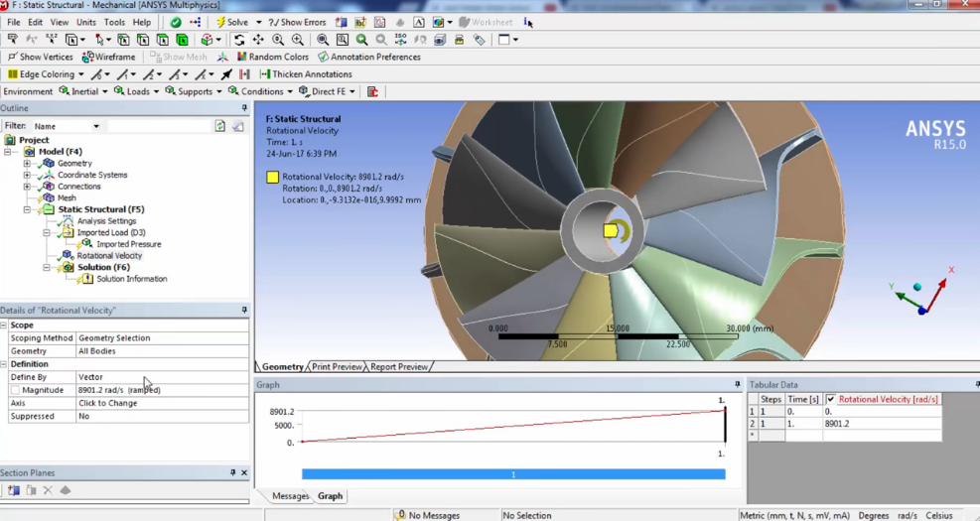Click the New Comment icon
This screenshot has height=521, width=980.
(419, 23)
